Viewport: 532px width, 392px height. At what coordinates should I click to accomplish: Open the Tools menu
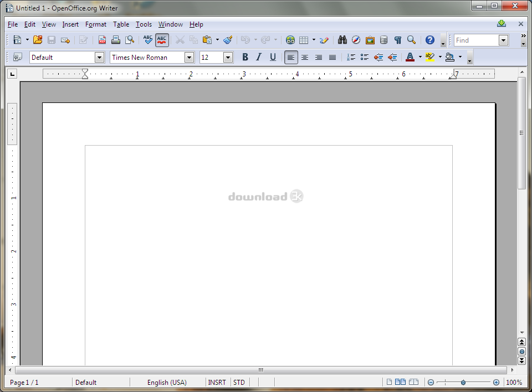tap(144, 24)
